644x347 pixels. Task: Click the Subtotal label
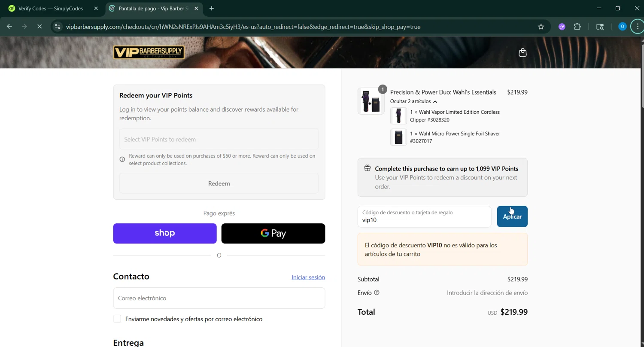368,279
